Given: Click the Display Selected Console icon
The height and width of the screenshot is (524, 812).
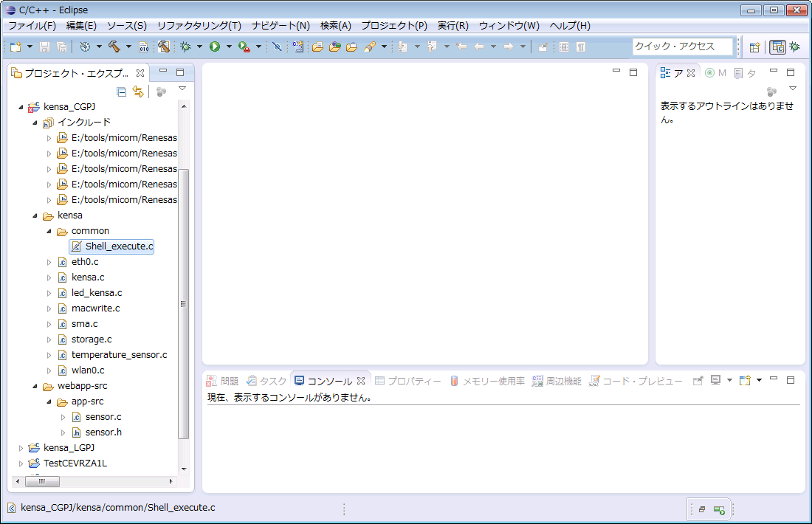Looking at the screenshot, I should pos(716,381).
